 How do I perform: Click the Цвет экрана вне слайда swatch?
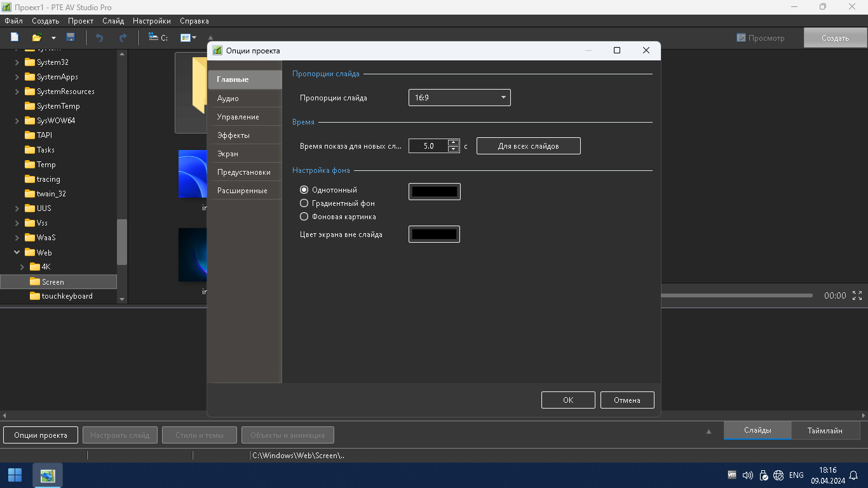[434, 234]
